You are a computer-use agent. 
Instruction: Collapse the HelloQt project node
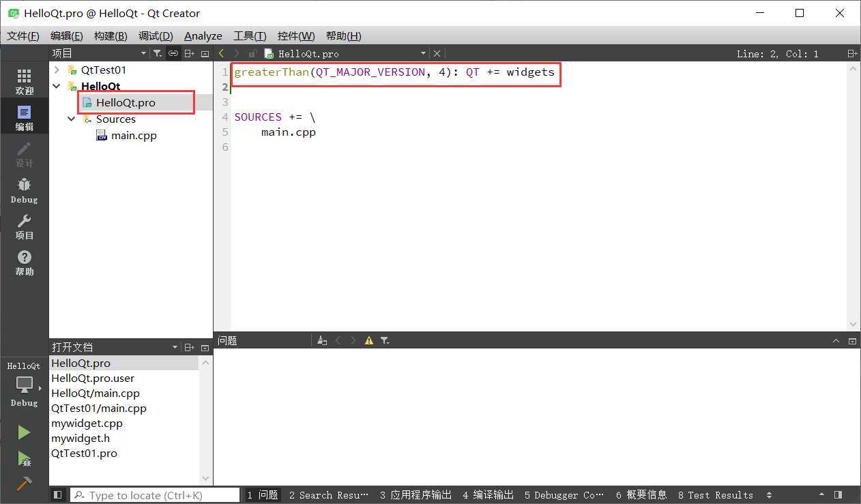point(57,86)
